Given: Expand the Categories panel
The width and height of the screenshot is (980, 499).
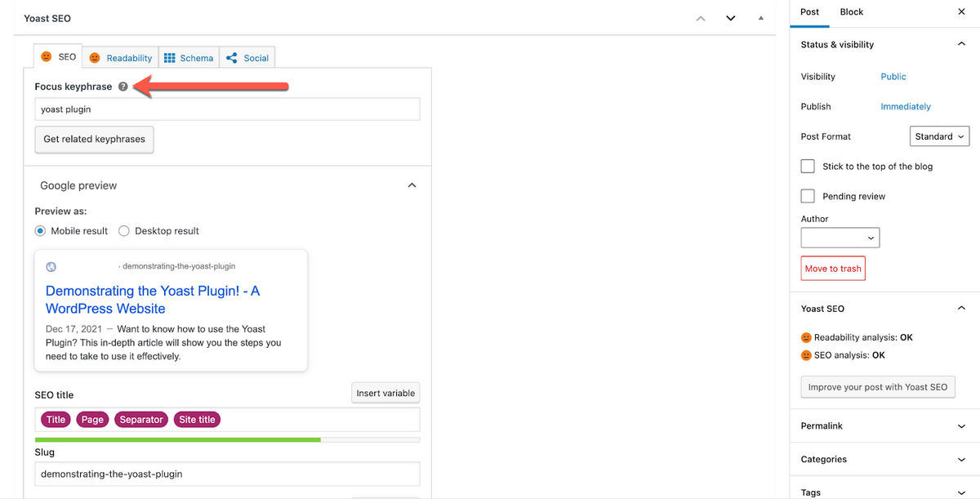Looking at the screenshot, I should (x=960, y=459).
